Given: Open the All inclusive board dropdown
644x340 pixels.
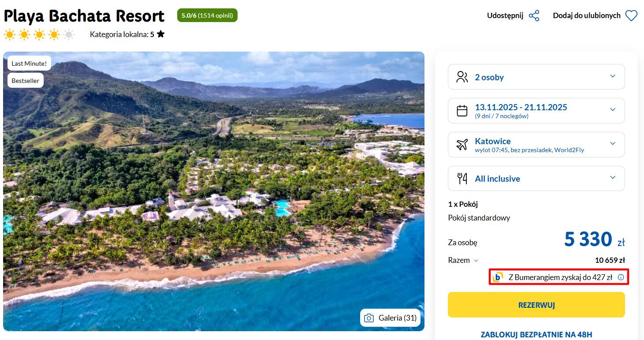Looking at the screenshot, I should tap(612, 178).
